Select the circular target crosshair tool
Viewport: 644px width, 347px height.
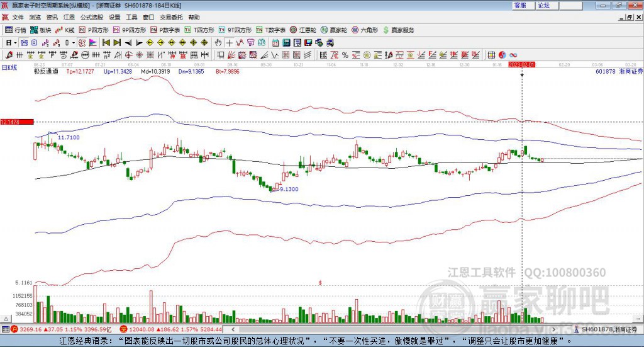(128, 55)
